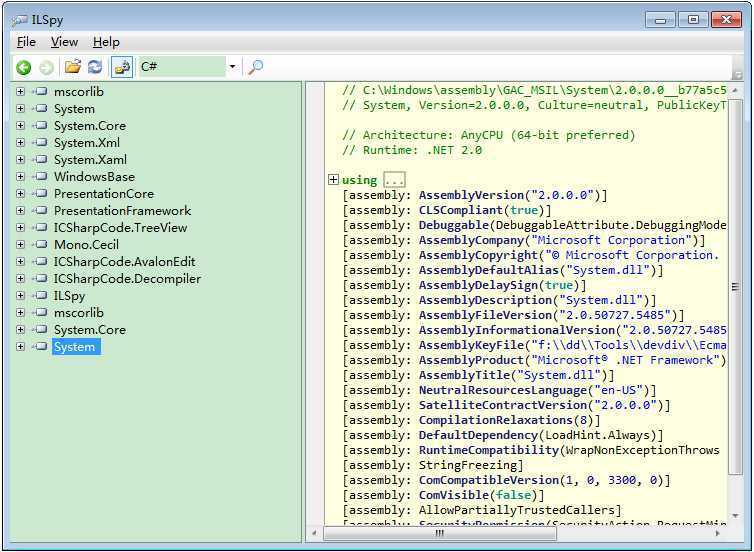Click the AssemblyDelaySign attribute link
The height and width of the screenshot is (552, 754).
point(478,285)
